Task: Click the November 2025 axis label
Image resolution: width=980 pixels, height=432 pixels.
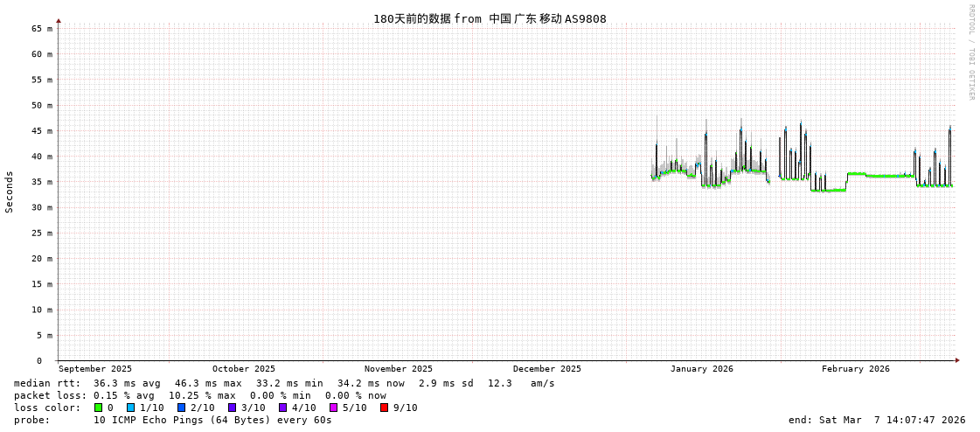Action: [x=398, y=369]
